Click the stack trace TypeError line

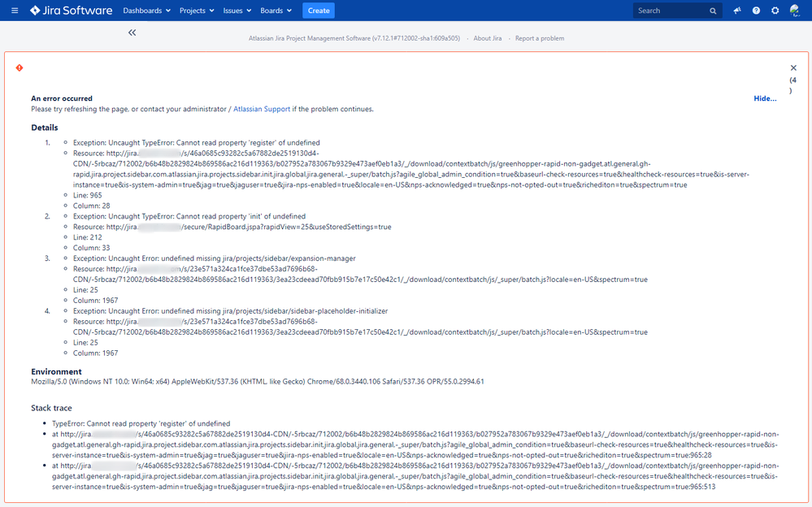tap(141, 423)
